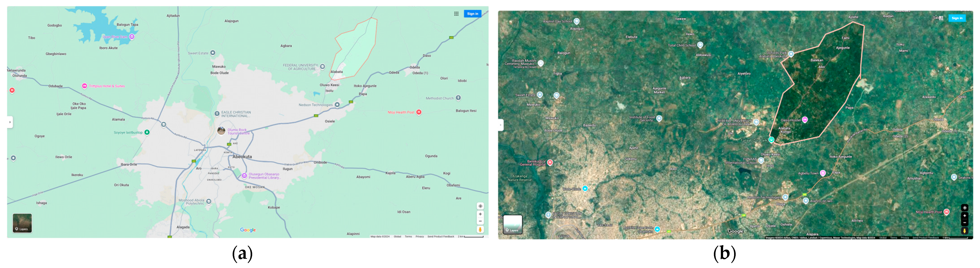Click the Trittplus Hotel & Suites marker
980x268 pixels.
click(x=85, y=86)
